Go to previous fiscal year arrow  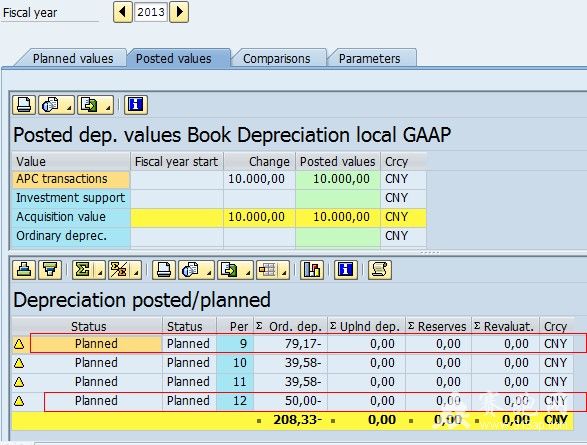[x=123, y=12]
